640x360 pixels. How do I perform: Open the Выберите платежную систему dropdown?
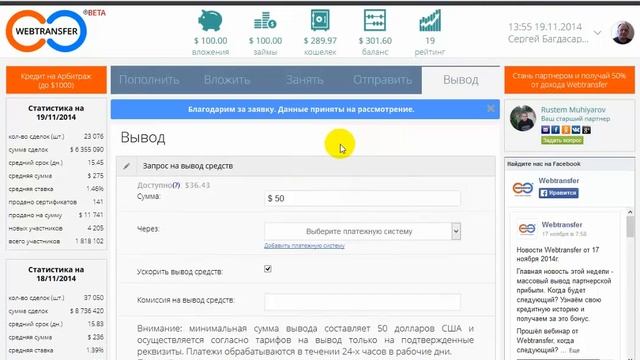click(x=362, y=231)
